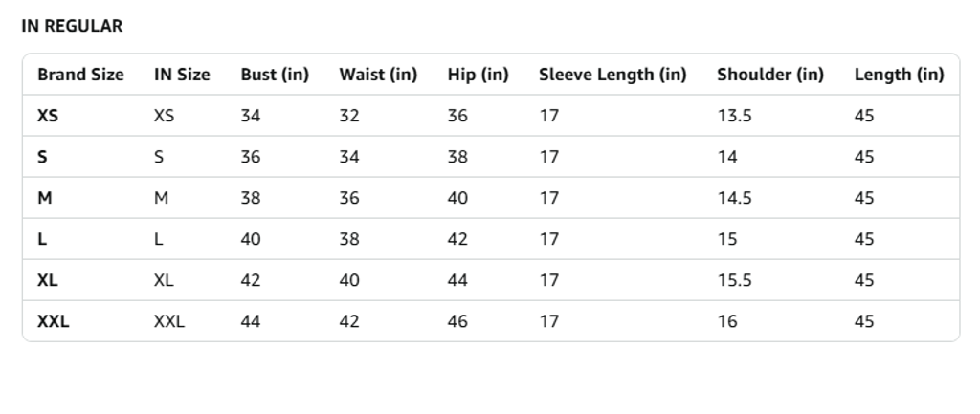980x414 pixels.
Task: Select the bold M brand size cell
Action: [x=44, y=198]
